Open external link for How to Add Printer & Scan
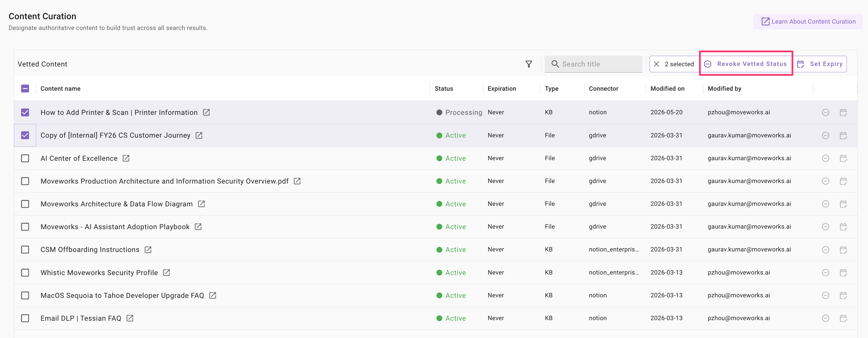The width and height of the screenshot is (868, 338). coord(206,112)
